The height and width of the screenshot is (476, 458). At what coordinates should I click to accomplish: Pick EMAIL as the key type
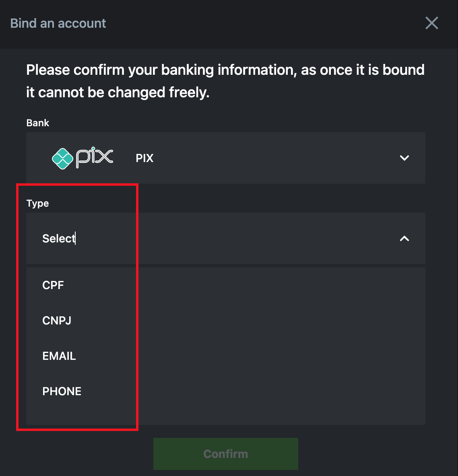click(59, 356)
